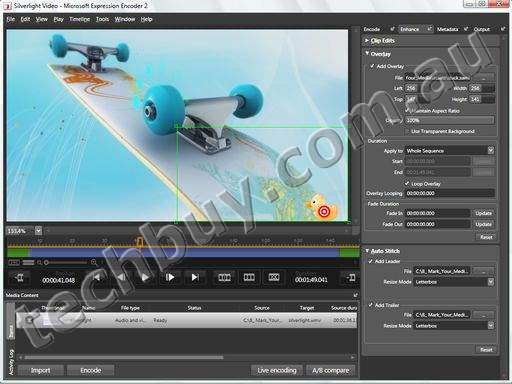Toggle the Loop Overlay checkbox
Viewport: 512px width, 384px height.
point(407,183)
